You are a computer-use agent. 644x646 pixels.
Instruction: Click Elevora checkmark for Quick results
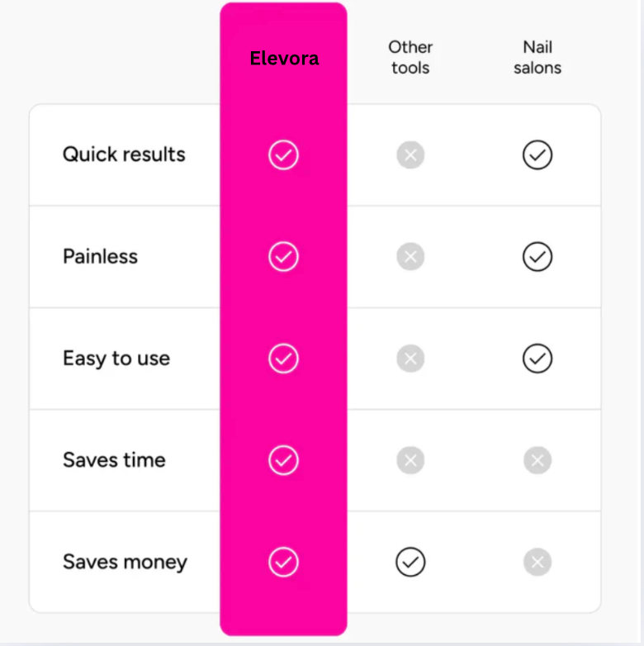point(283,154)
